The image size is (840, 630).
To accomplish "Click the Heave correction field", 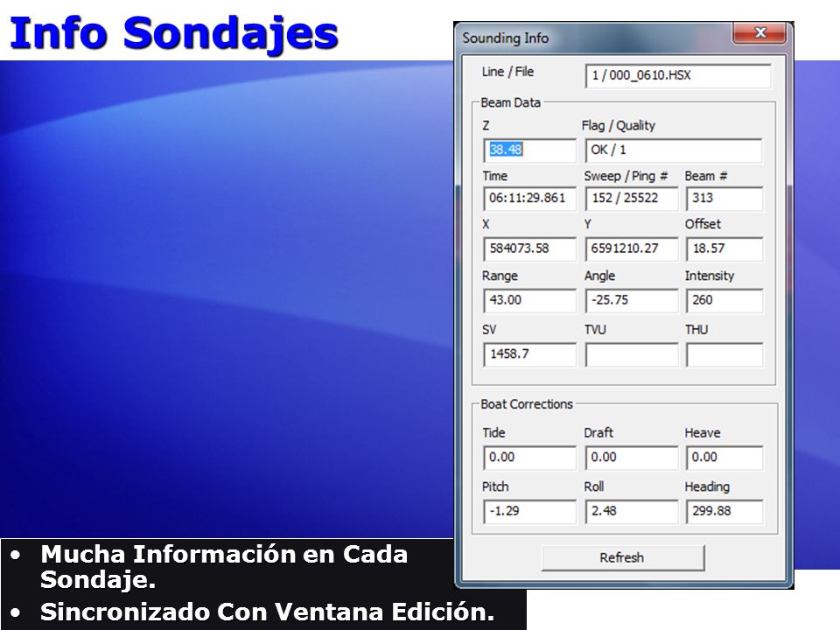I will coord(724,458).
